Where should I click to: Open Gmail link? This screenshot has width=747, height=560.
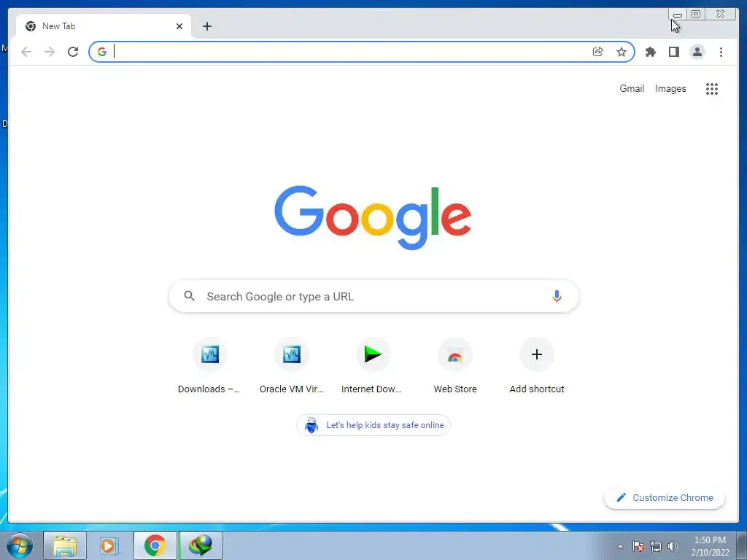tap(632, 88)
